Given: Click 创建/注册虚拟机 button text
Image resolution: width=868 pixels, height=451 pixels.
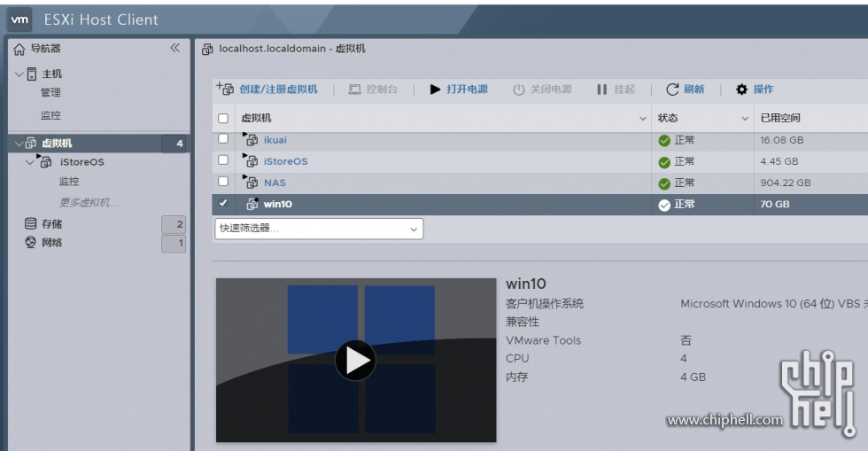Looking at the screenshot, I should 278,89.
